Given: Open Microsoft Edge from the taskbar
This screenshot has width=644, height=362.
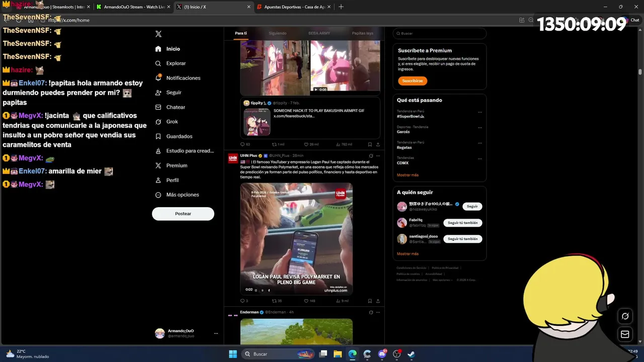Looking at the screenshot, I should tap(353, 354).
